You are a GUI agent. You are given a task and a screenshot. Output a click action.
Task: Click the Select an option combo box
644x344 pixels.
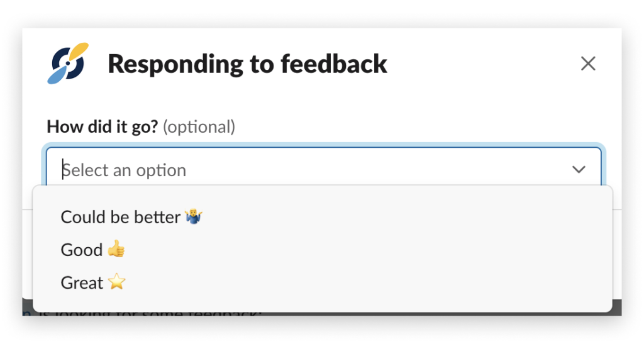point(324,167)
